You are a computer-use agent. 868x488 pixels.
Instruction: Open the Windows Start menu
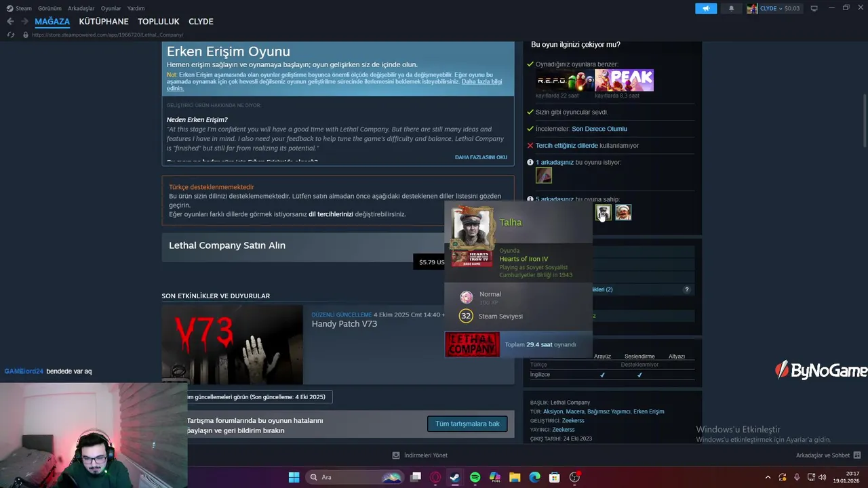click(x=294, y=477)
